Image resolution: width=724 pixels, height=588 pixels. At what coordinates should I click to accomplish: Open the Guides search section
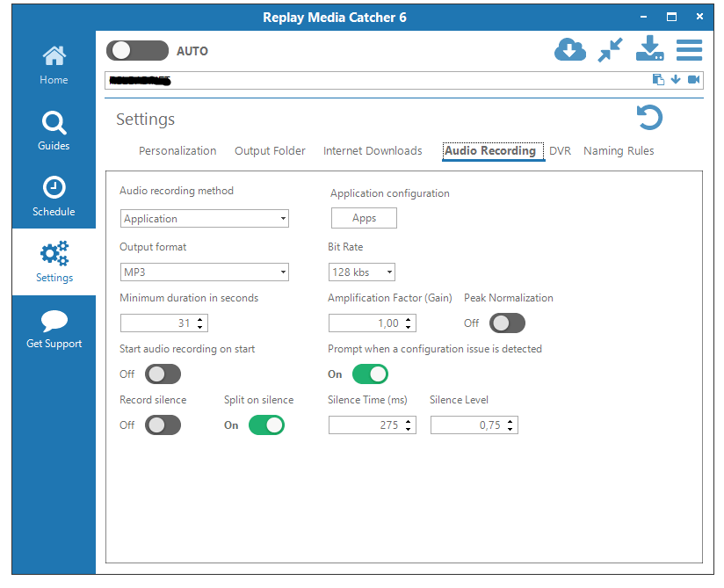pos(54,131)
